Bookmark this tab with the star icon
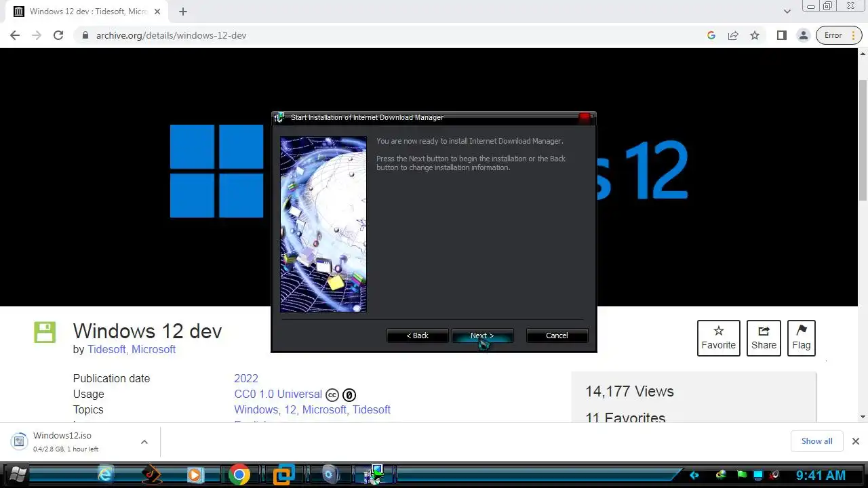 point(755,35)
